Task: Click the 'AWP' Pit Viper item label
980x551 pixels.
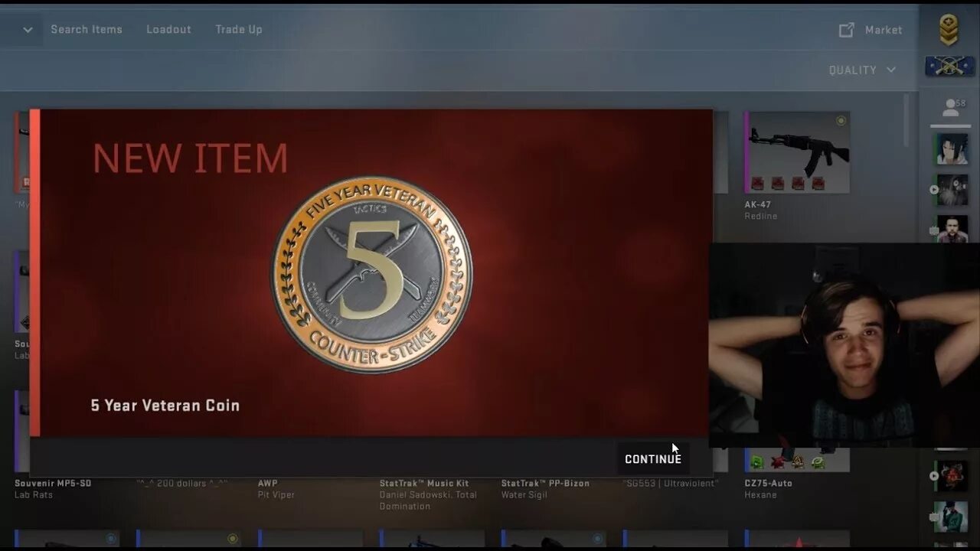Action: click(268, 484)
